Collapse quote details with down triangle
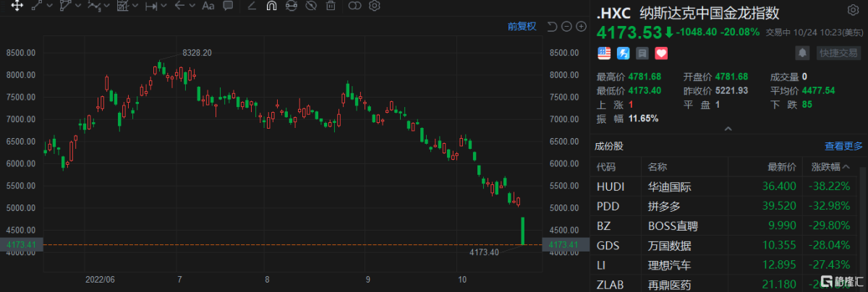This screenshot has width=868, height=292. click(x=728, y=128)
